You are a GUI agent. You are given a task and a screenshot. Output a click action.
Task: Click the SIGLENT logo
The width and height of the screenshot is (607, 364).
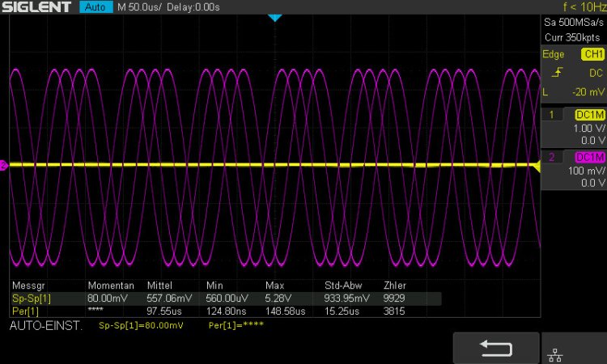pyautogui.click(x=37, y=7)
